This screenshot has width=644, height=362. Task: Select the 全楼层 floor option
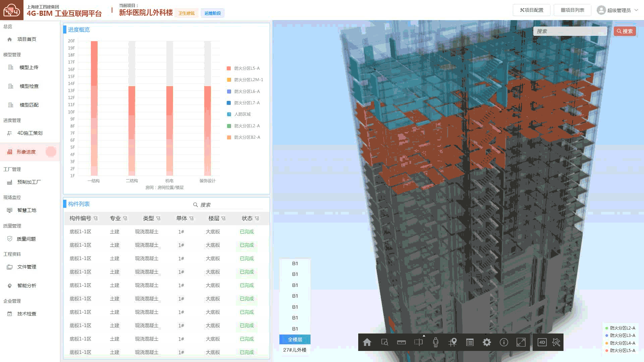(x=295, y=340)
